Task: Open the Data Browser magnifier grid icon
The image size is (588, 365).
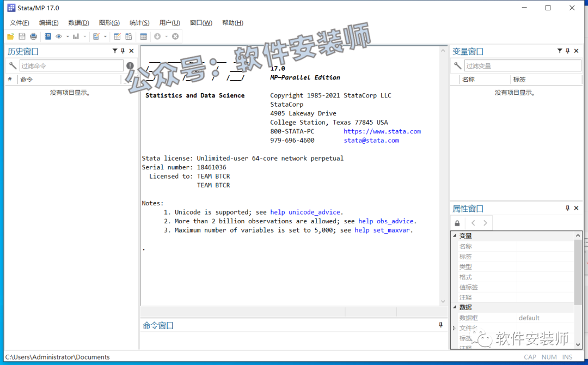Action: [128, 36]
